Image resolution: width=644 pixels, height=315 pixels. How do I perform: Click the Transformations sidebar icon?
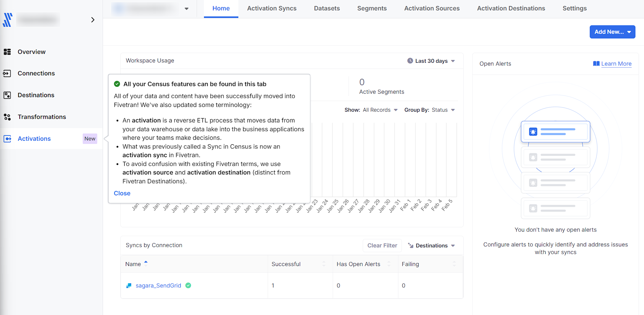(x=7, y=117)
